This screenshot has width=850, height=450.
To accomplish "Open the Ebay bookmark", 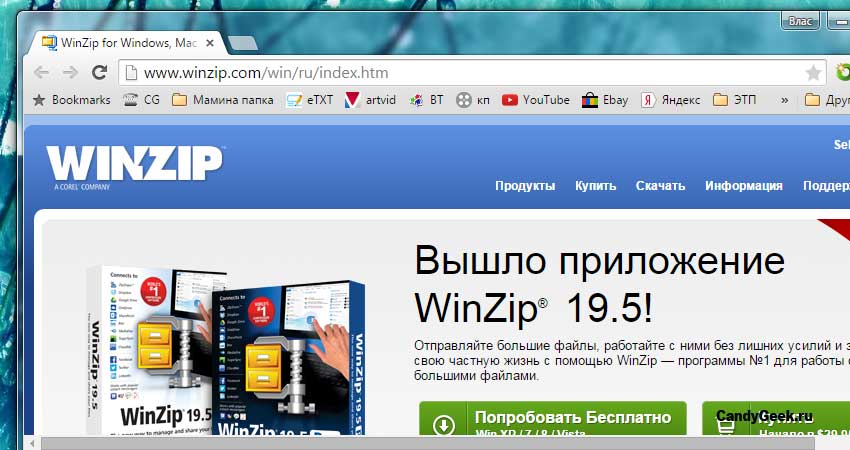I will pyautogui.click(x=605, y=100).
